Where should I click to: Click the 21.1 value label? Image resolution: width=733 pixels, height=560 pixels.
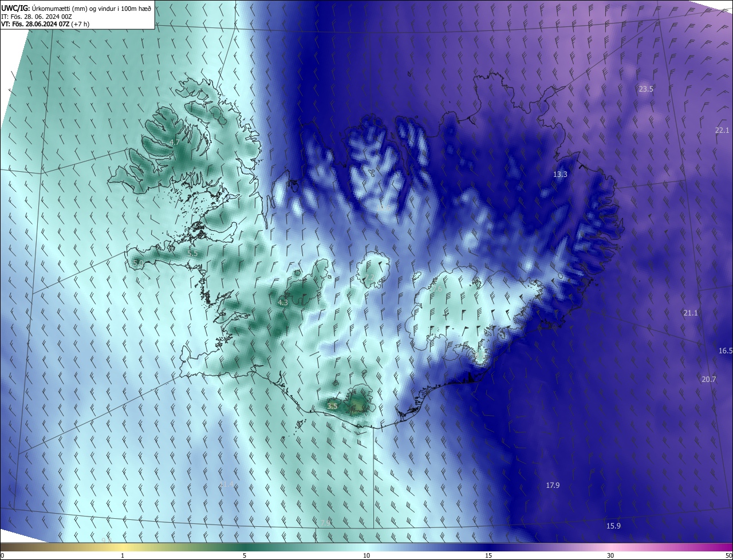click(x=691, y=313)
